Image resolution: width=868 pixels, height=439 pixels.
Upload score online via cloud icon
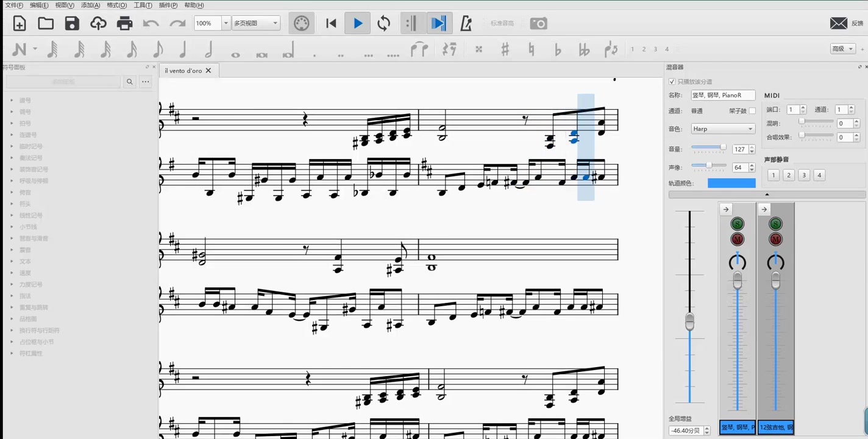(x=98, y=24)
